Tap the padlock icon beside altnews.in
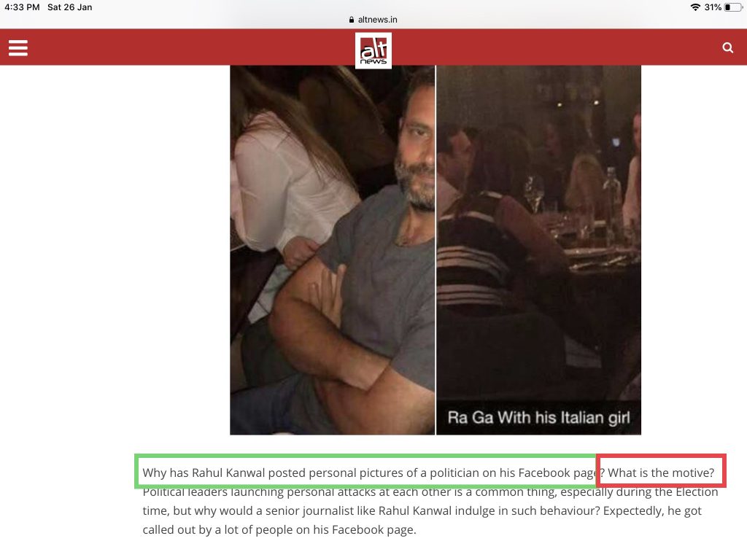This screenshot has height=560, width=747. [x=352, y=20]
